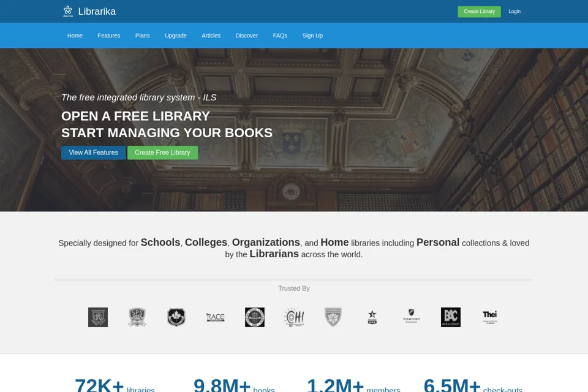This screenshot has width=588, height=392.
Task: Click the 1.2M+ members statistic
Action: 353,386
